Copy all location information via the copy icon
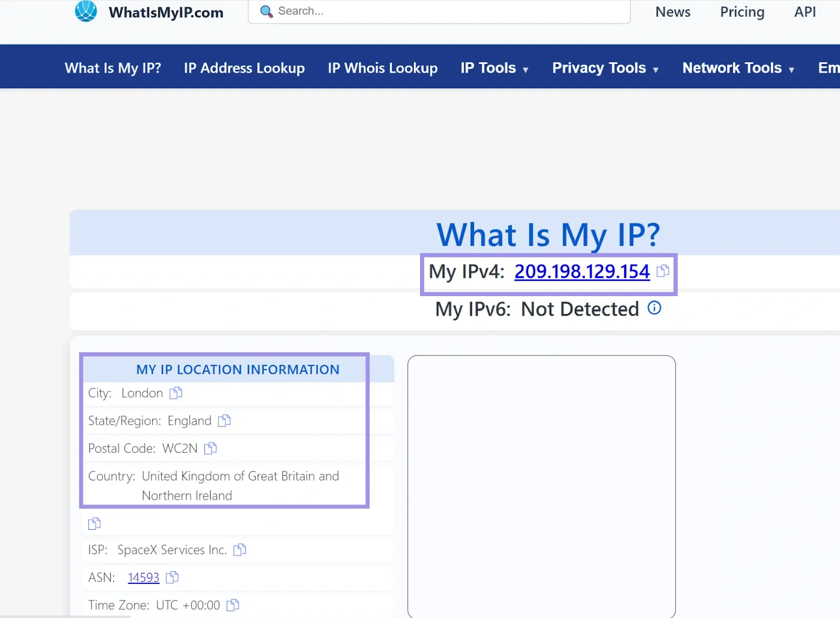 point(94,523)
